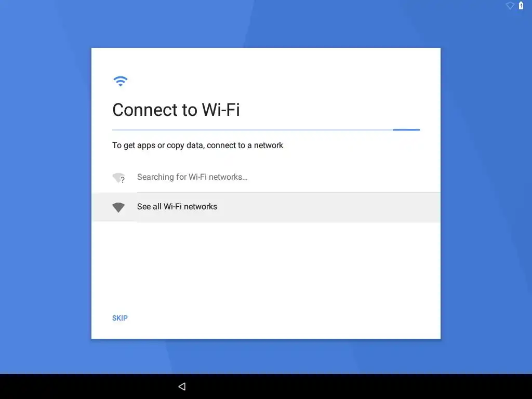Tap the battery charging icon in status bar
Image resolution: width=532 pixels, height=399 pixels.
(x=521, y=5)
